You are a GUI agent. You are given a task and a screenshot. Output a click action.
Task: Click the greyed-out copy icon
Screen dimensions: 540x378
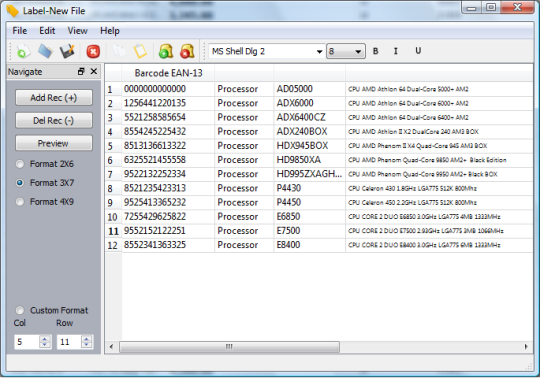118,52
